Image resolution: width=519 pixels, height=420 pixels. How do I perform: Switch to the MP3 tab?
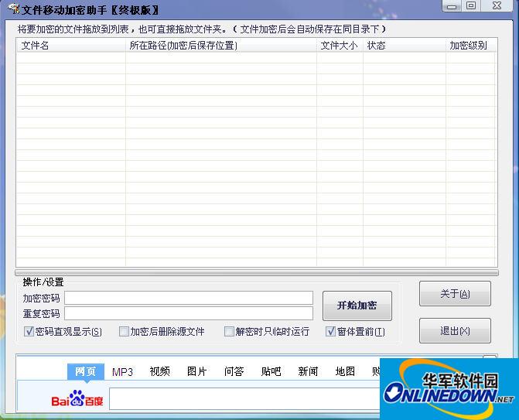[122, 372]
